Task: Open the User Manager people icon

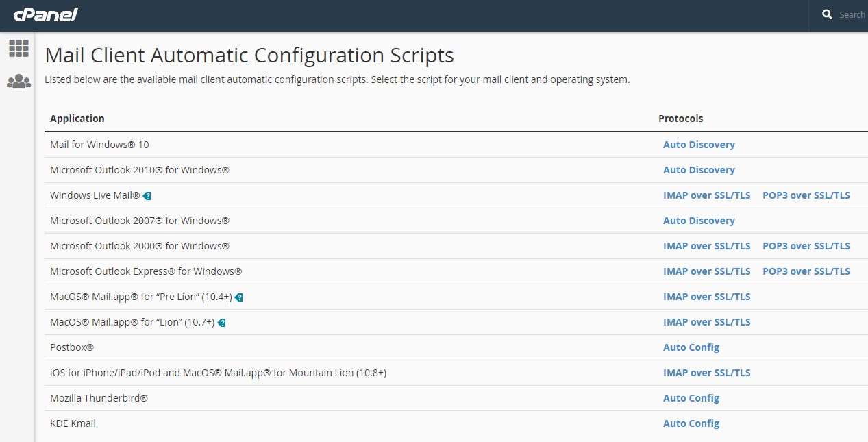Action: (18, 82)
